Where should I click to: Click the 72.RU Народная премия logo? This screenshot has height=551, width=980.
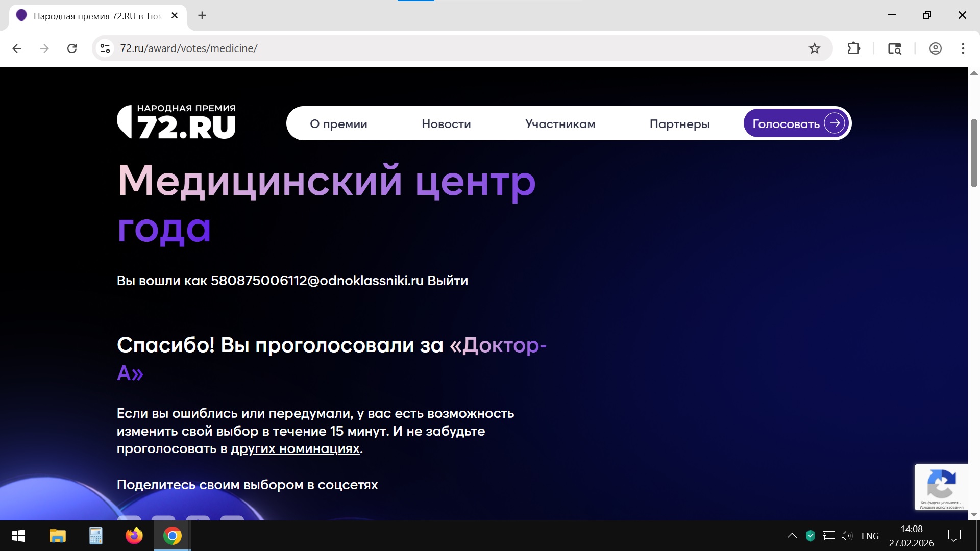point(177,122)
